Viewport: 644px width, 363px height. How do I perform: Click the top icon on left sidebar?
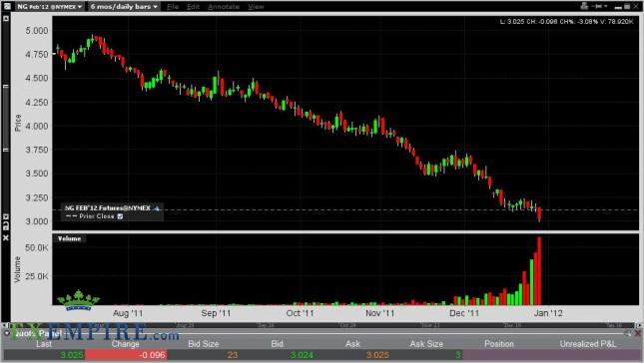(6, 19)
